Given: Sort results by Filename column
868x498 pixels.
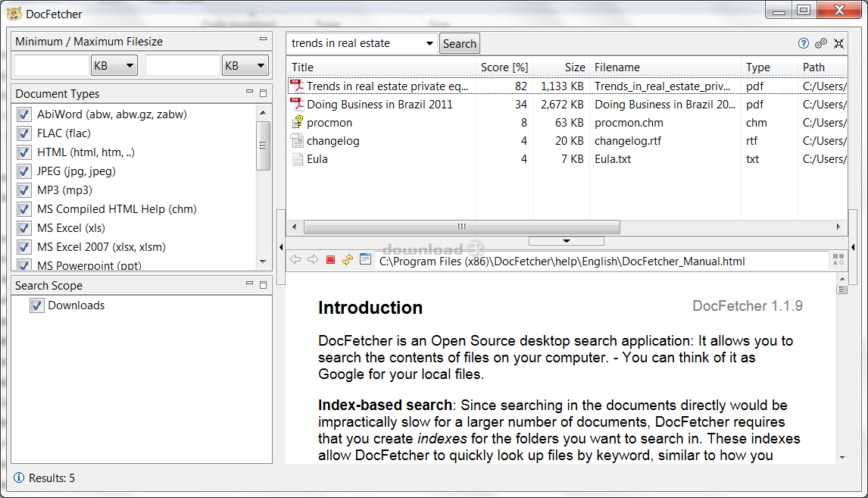Looking at the screenshot, I should (665, 67).
